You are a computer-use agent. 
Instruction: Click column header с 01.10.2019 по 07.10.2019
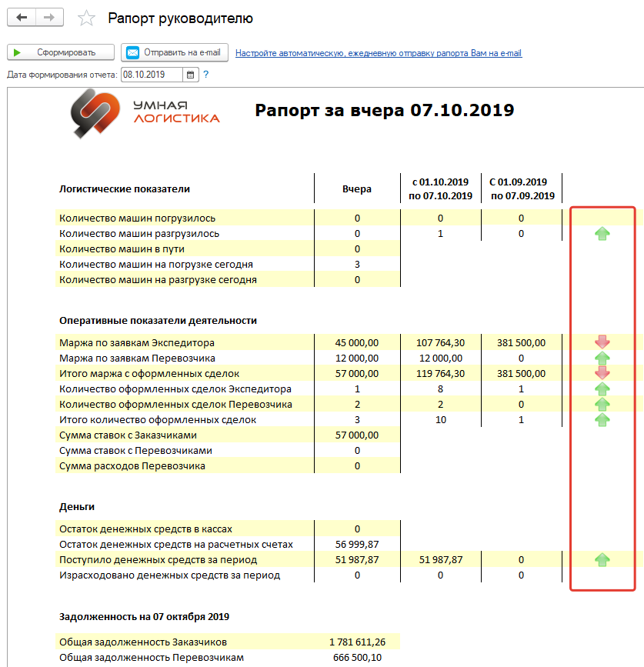click(440, 189)
